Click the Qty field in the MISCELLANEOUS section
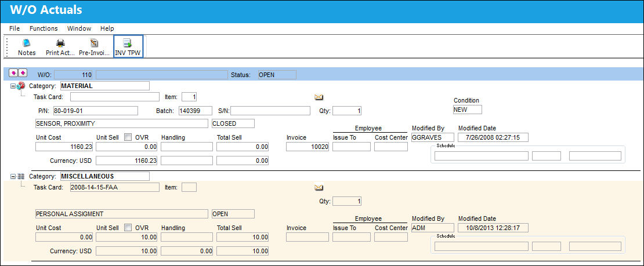644x266 pixels. 347,201
